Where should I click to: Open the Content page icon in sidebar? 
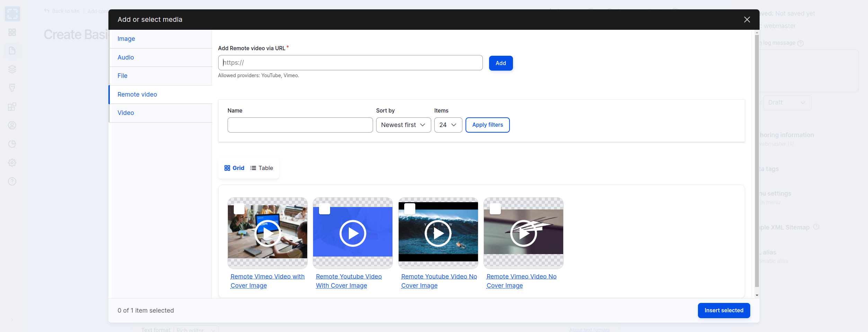coord(12,50)
